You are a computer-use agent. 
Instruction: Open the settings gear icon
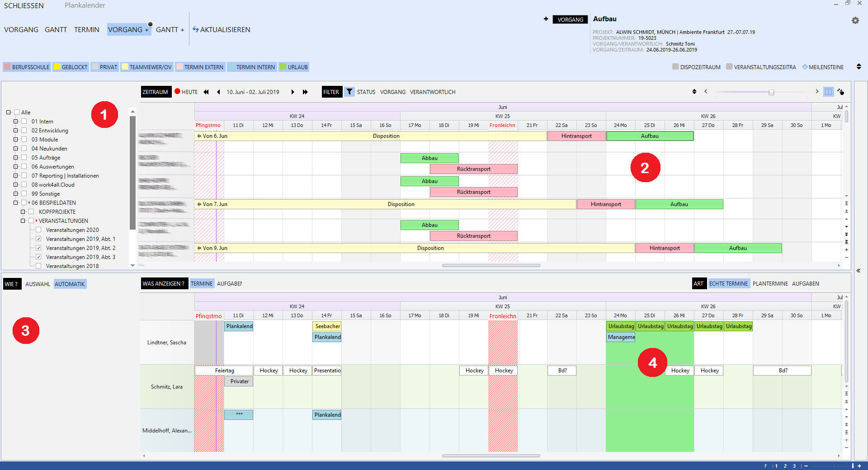click(x=855, y=20)
